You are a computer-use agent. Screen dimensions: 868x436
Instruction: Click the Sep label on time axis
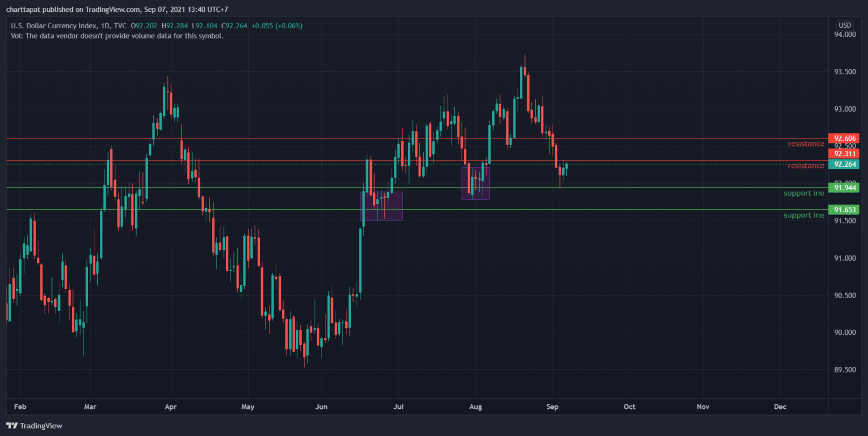pos(553,407)
